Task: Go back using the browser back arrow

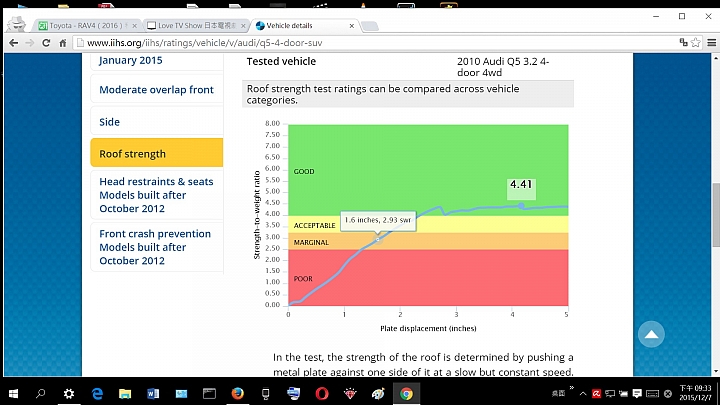Action: (14, 43)
